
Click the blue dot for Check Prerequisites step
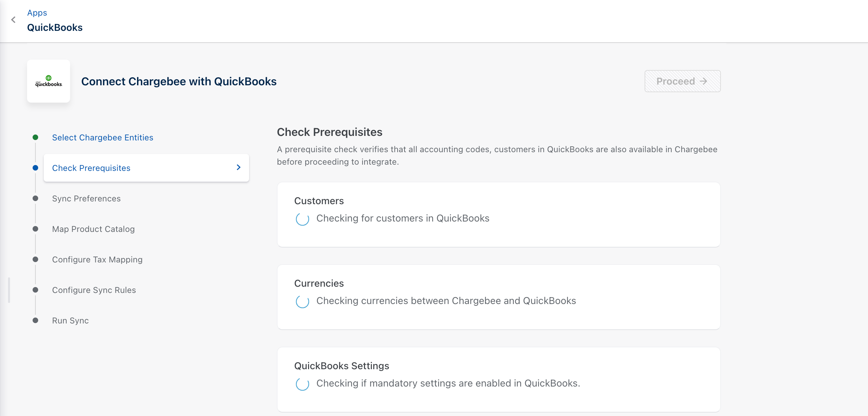pos(35,168)
